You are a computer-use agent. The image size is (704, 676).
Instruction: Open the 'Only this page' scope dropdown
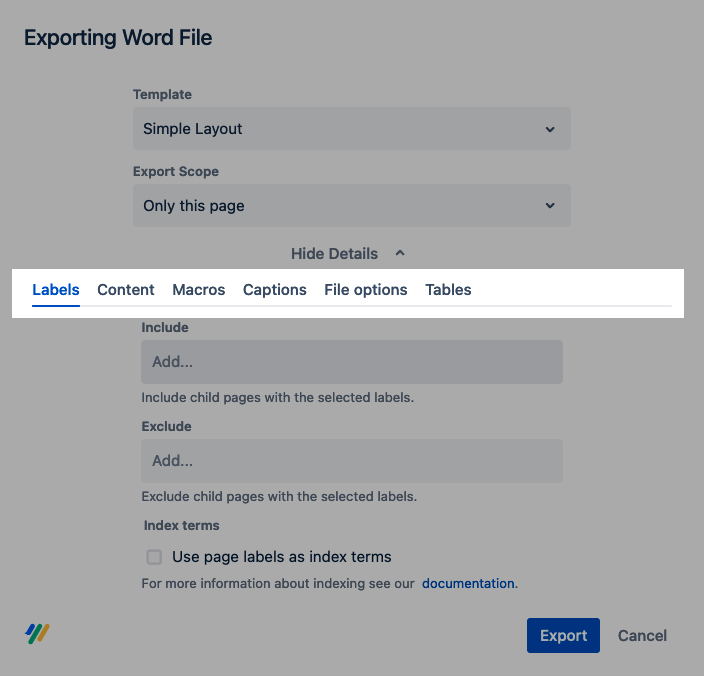tap(350, 206)
